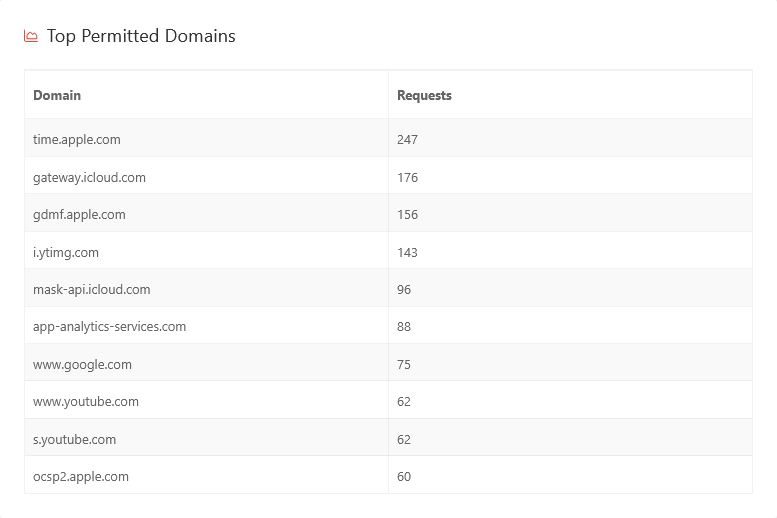This screenshot has width=777, height=518.
Task: Click the 60 requests value
Action: click(404, 477)
